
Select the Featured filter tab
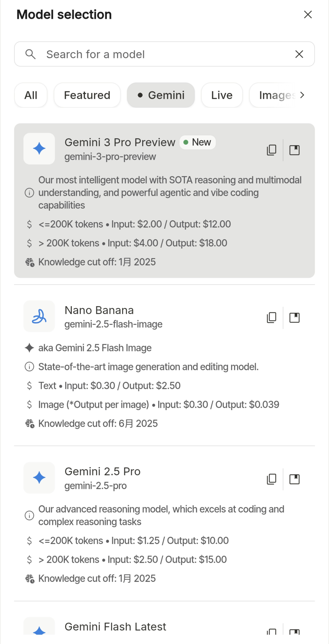[87, 95]
